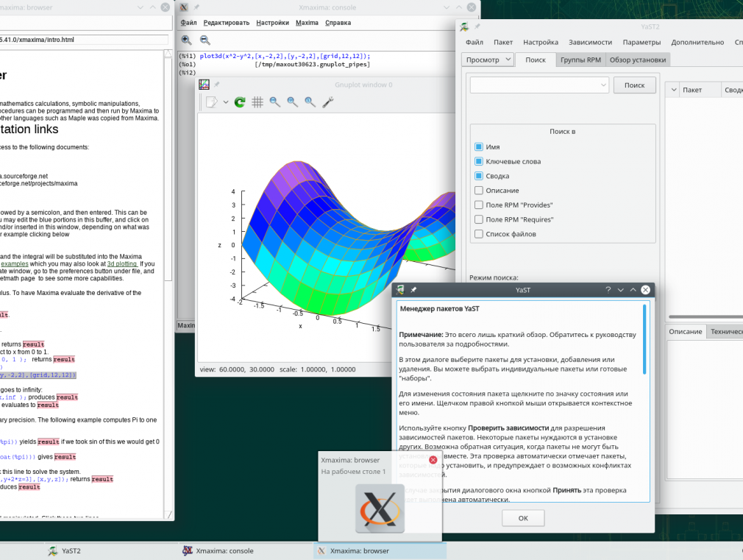Enable the Описание search checkbox
The width and height of the screenshot is (743, 560).
(479, 191)
